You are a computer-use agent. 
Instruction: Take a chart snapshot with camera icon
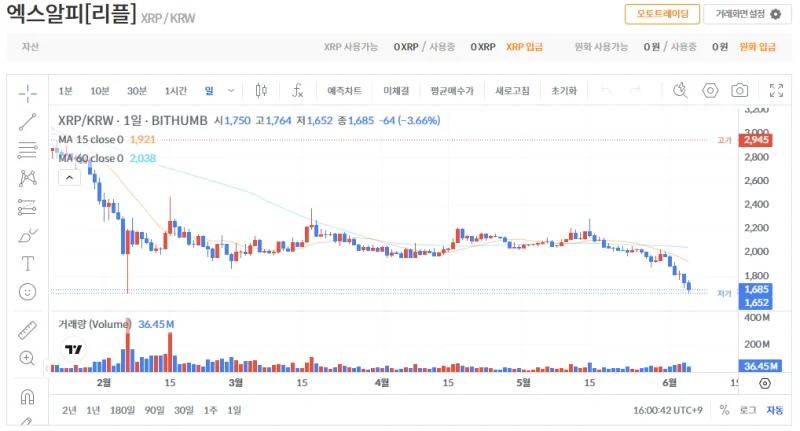(x=739, y=91)
